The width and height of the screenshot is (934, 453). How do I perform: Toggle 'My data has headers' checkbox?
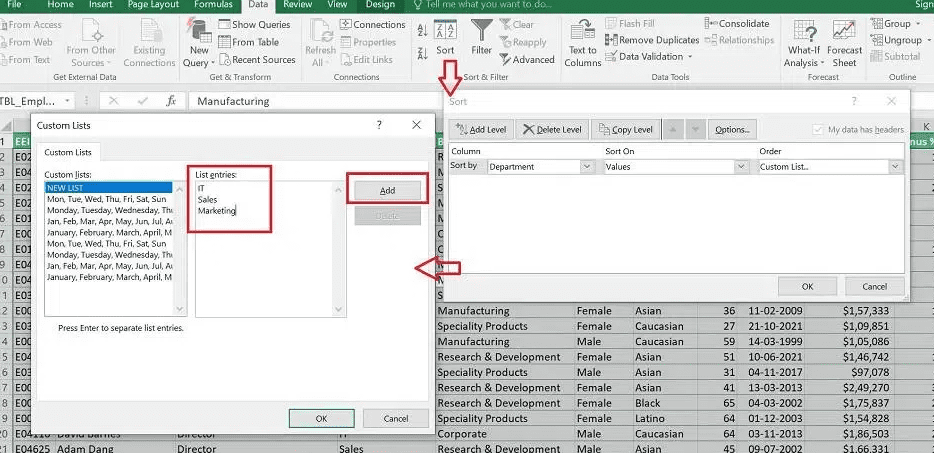pyautogui.click(x=820, y=130)
